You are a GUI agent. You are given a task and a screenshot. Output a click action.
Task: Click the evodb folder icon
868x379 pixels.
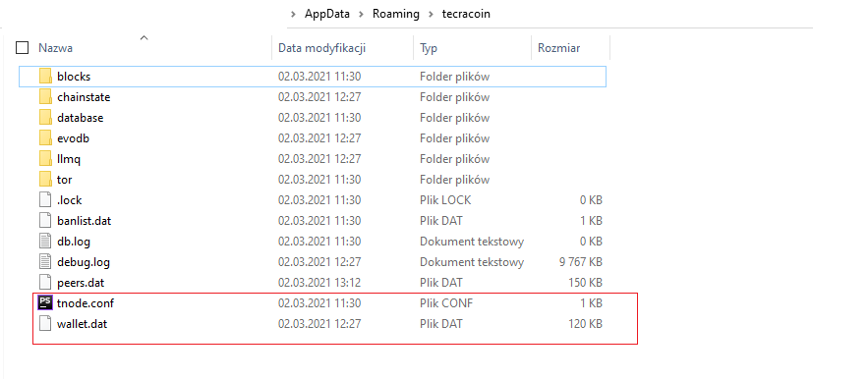(45, 138)
